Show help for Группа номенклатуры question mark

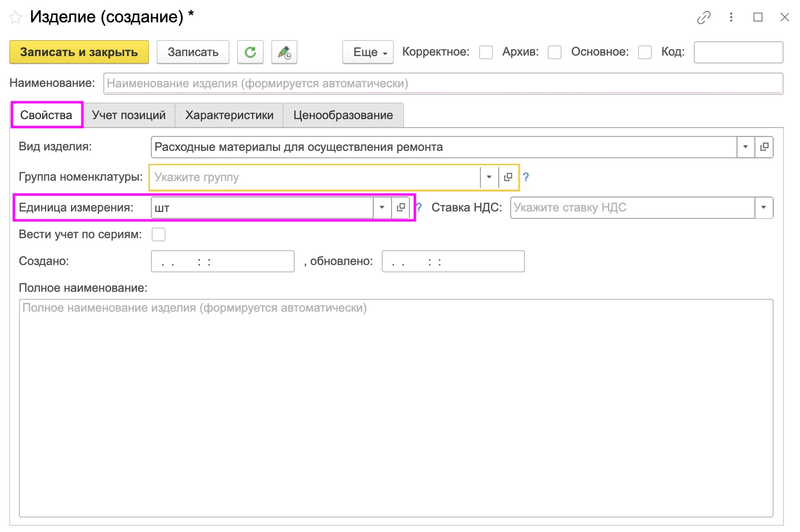coord(526,177)
